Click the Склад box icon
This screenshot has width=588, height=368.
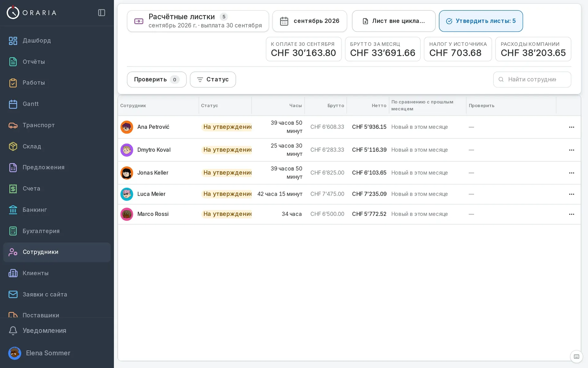(x=13, y=146)
